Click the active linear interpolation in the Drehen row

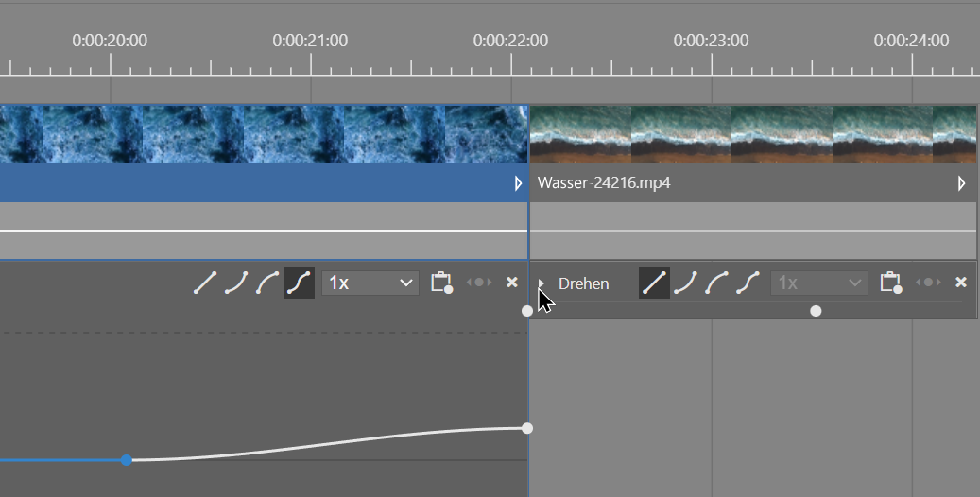(x=654, y=283)
